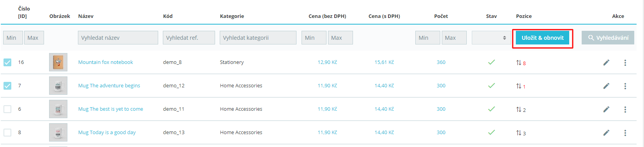Sort by Název column header
This screenshot has width=644, height=147.
coord(86,16)
